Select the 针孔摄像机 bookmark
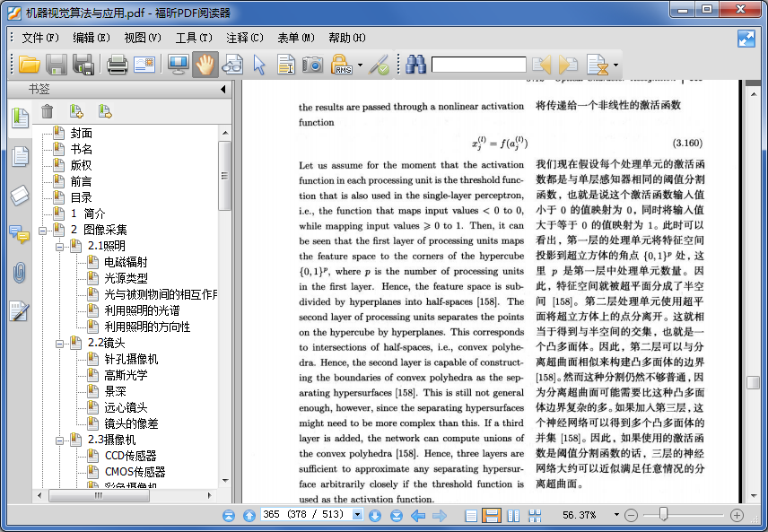 coord(131,360)
